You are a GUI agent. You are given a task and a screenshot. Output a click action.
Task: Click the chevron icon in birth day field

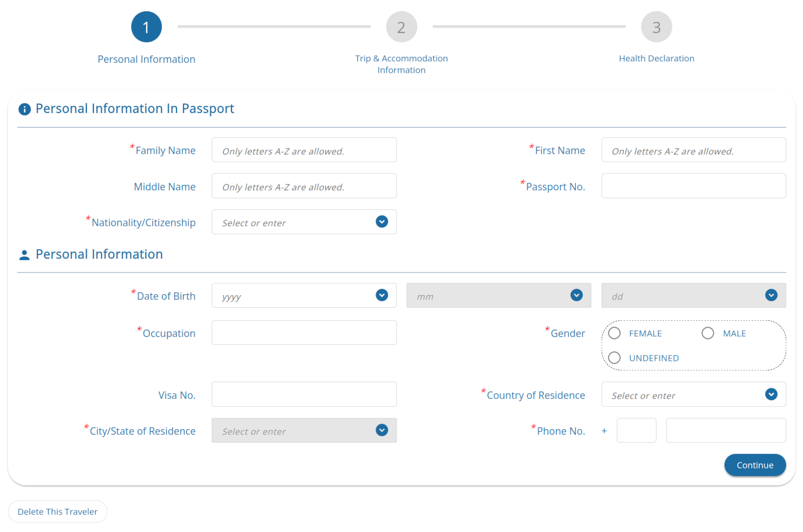771,296
